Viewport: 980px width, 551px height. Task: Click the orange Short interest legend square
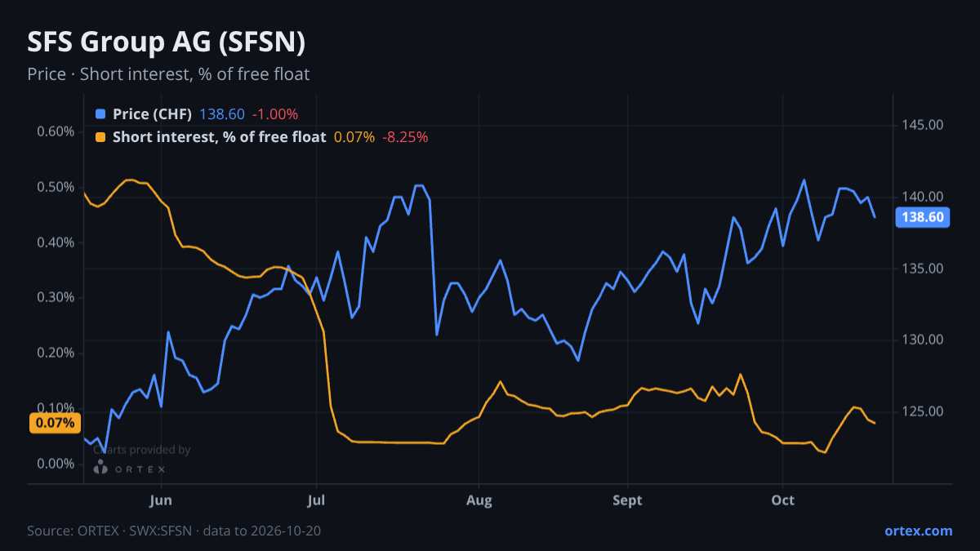point(100,137)
